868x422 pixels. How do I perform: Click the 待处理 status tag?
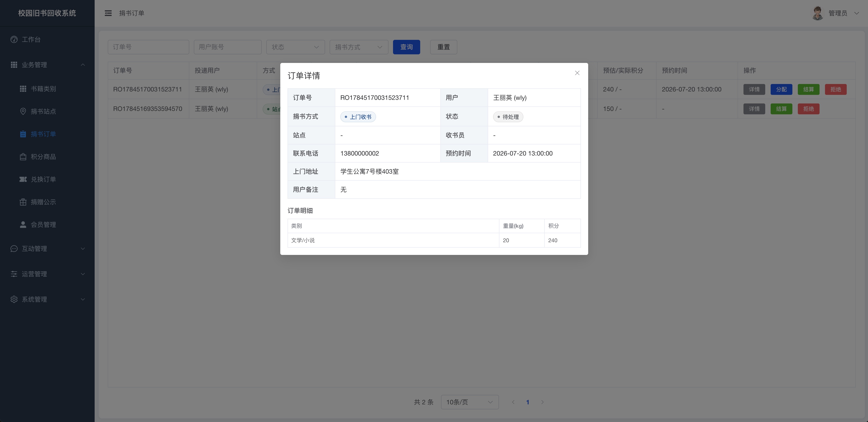coord(508,117)
